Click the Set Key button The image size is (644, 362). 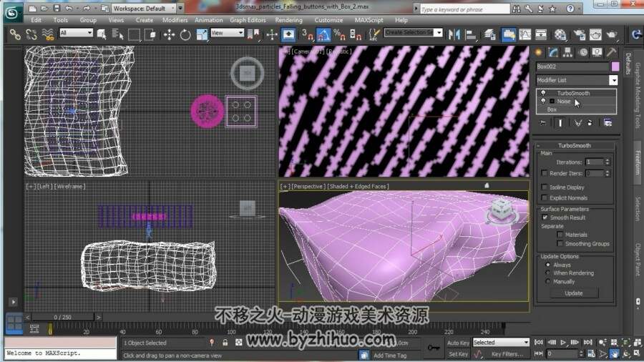coord(459,354)
